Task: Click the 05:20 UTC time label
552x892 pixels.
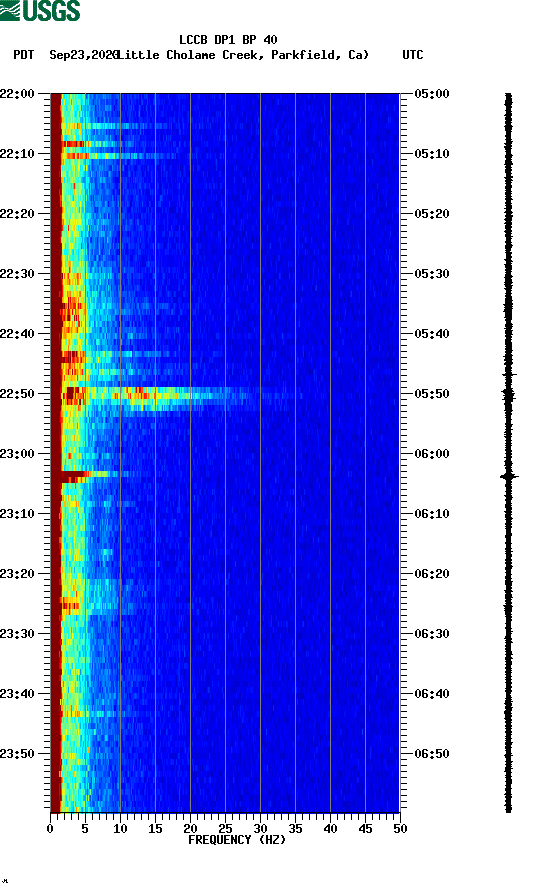Action: (432, 214)
